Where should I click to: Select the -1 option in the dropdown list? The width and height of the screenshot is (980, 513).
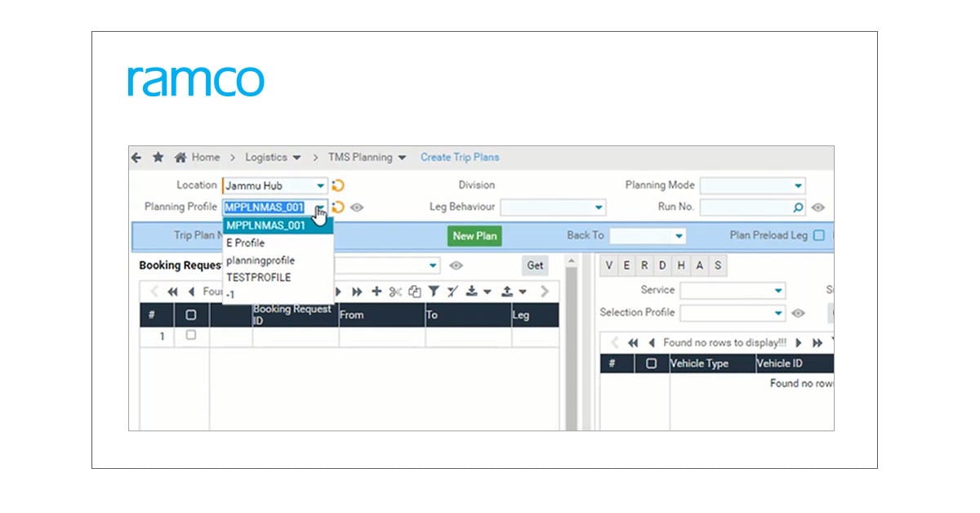278,293
